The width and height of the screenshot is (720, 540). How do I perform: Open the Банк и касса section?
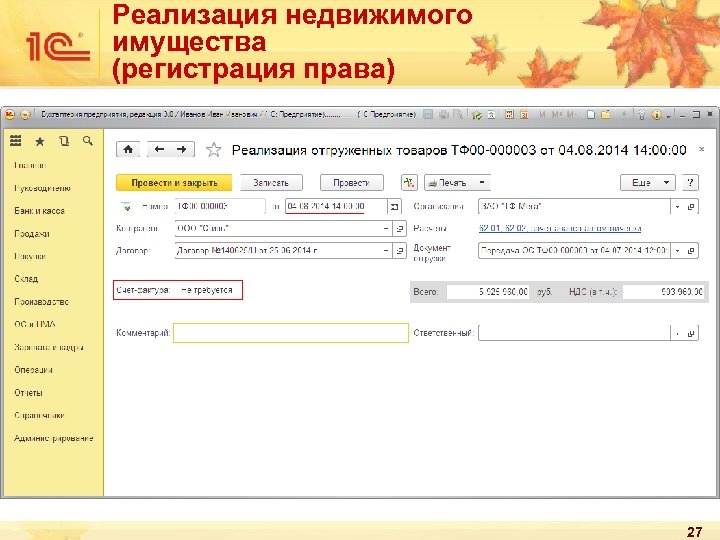click(x=39, y=211)
